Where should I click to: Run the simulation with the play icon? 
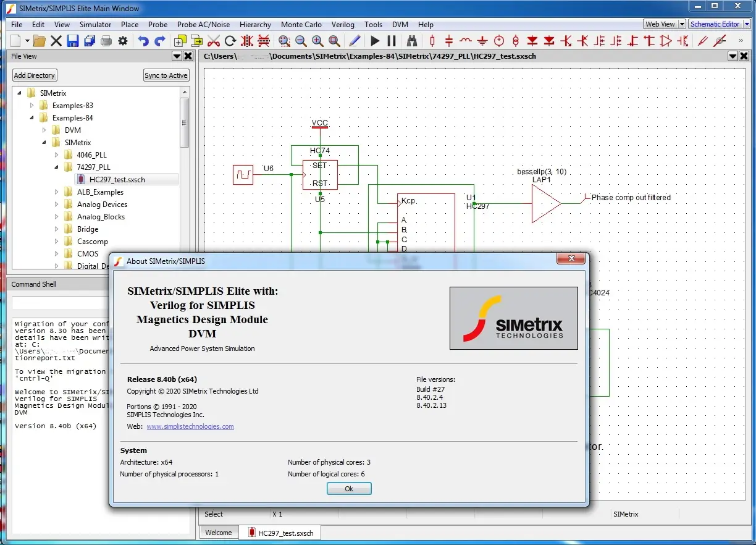coord(375,41)
